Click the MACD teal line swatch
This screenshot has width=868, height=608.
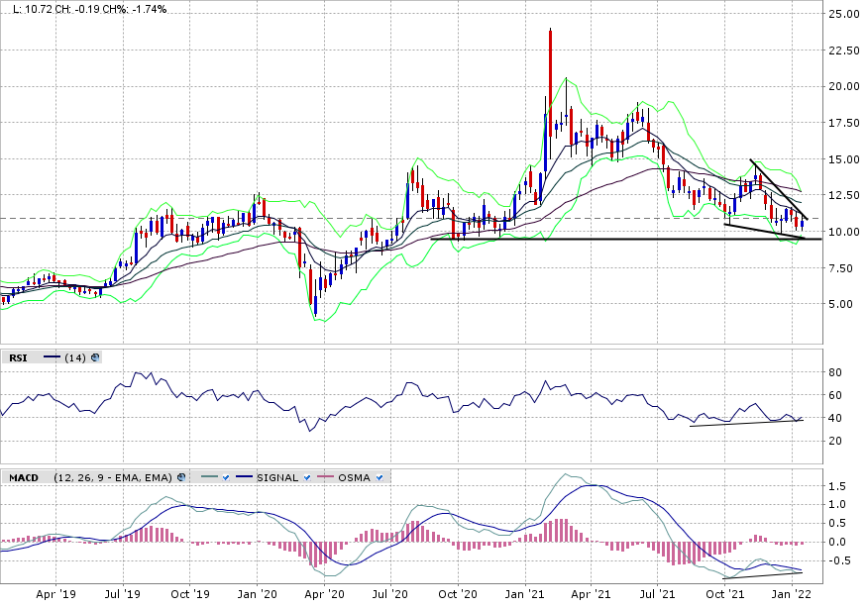[207, 477]
